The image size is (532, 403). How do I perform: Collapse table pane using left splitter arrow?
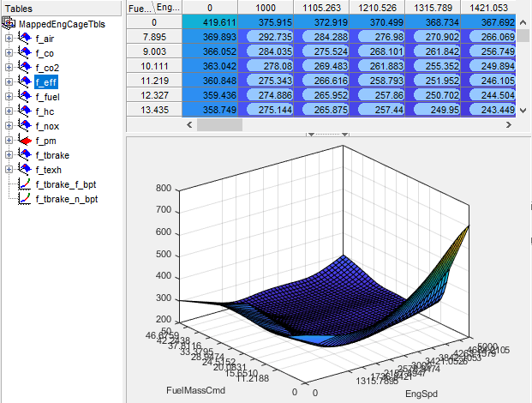pyautogui.click(x=311, y=135)
